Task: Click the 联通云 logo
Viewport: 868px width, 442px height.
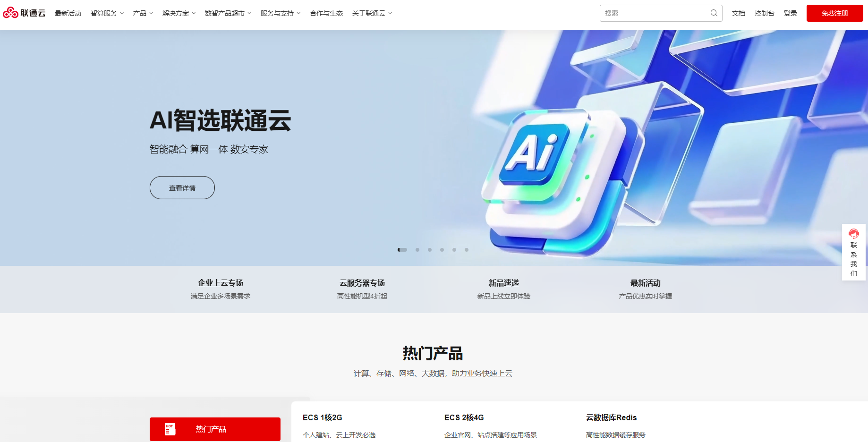Action: tap(24, 13)
